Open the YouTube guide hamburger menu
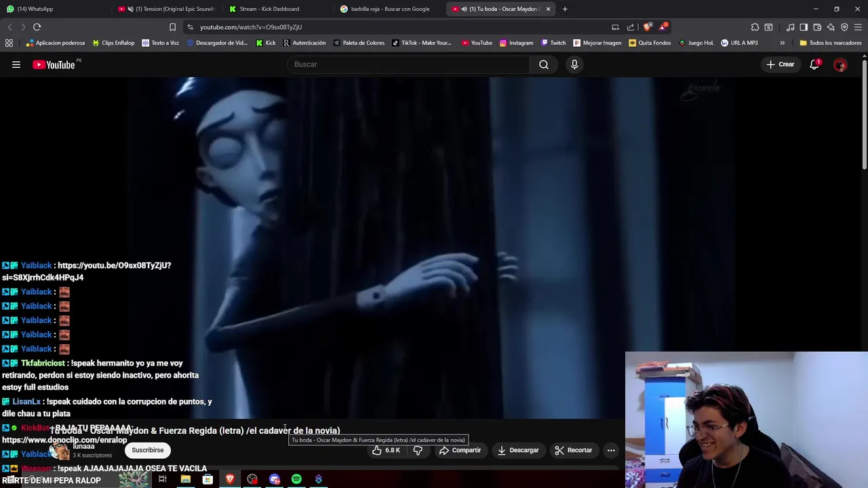 (16, 64)
